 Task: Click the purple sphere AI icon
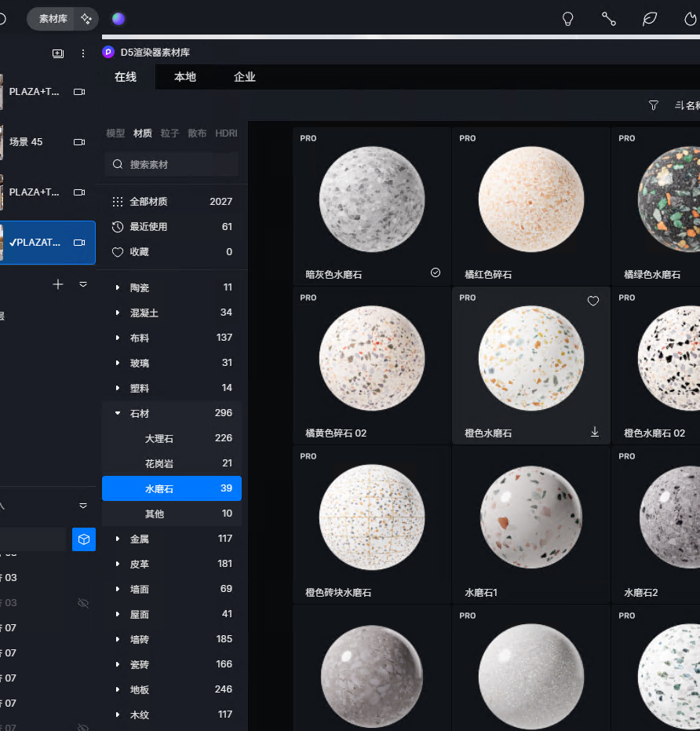coord(118,19)
